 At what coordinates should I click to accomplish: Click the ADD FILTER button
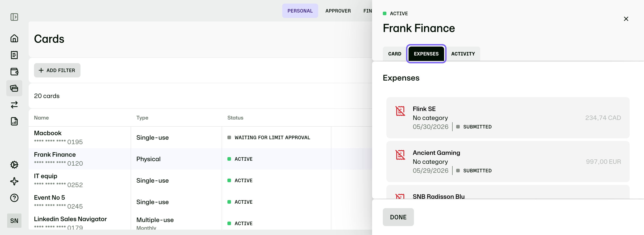pos(57,70)
